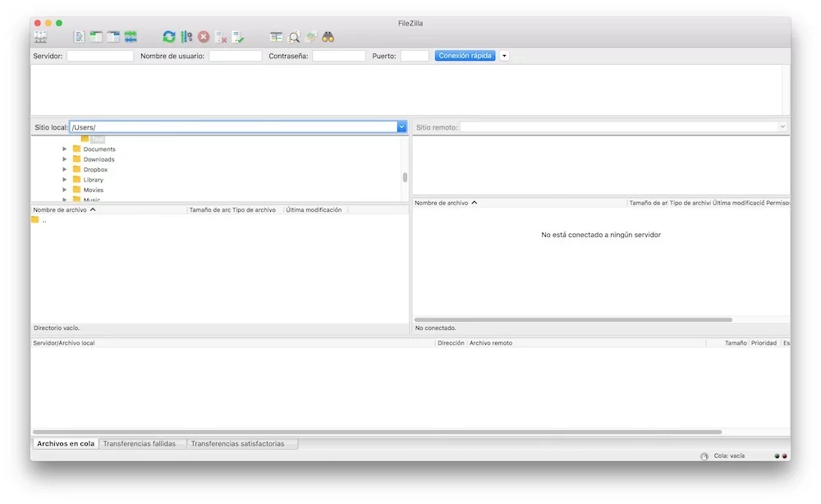Click the Servidor/Archivo local queue column
Image resolution: width=821 pixels, height=504 pixels.
pos(233,343)
